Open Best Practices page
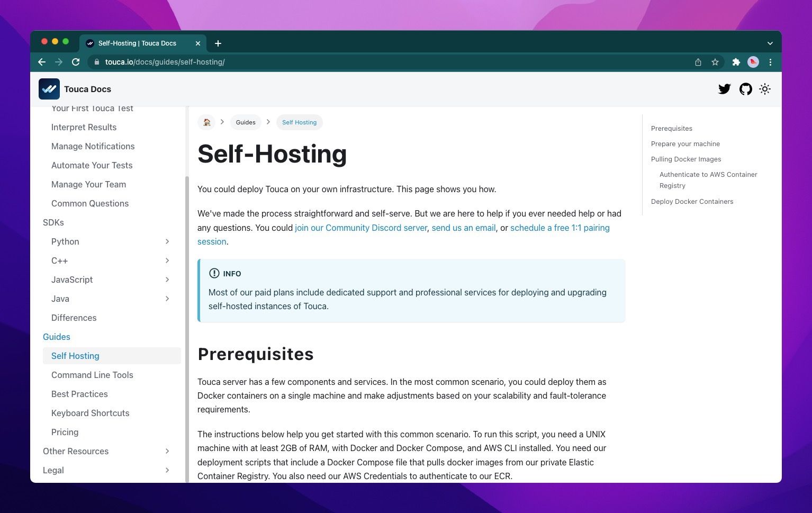Image resolution: width=812 pixels, height=513 pixels. point(79,394)
